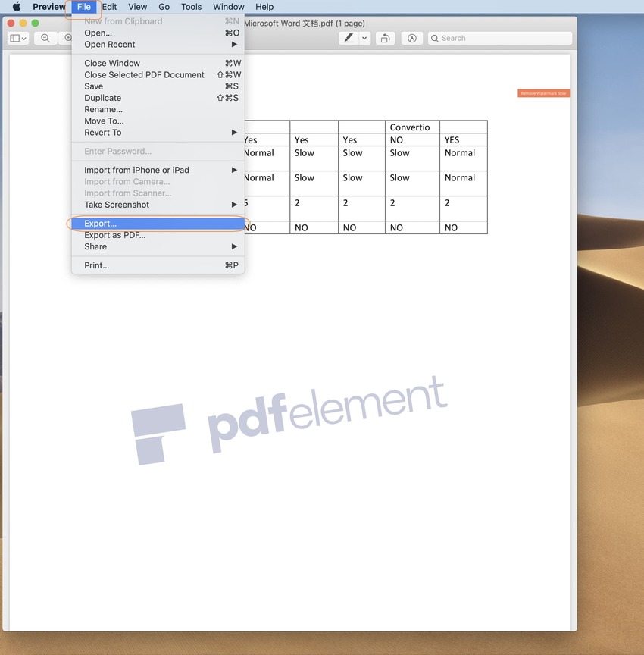Click the yellow minimize window button
The image size is (644, 655).
pos(23,24)
